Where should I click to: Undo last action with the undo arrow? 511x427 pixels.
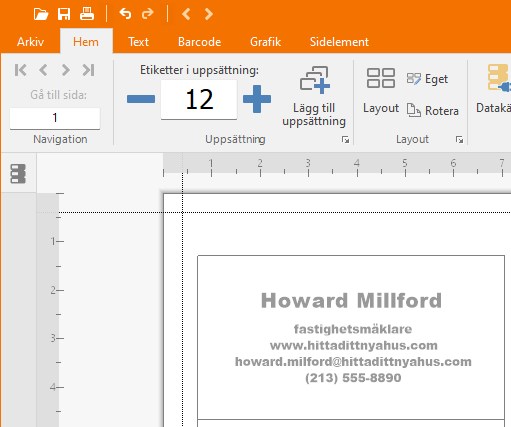tap(125, 14)
